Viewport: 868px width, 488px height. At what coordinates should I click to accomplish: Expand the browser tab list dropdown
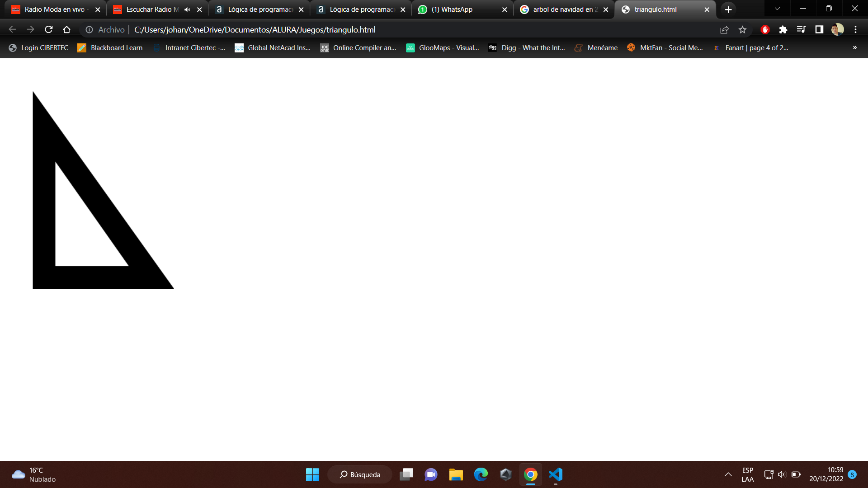point(777,9)
